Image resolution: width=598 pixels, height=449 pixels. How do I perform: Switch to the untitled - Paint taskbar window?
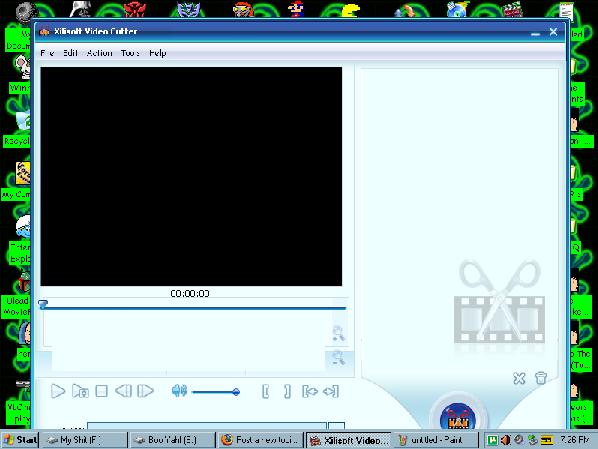click(x=436, y=440)
